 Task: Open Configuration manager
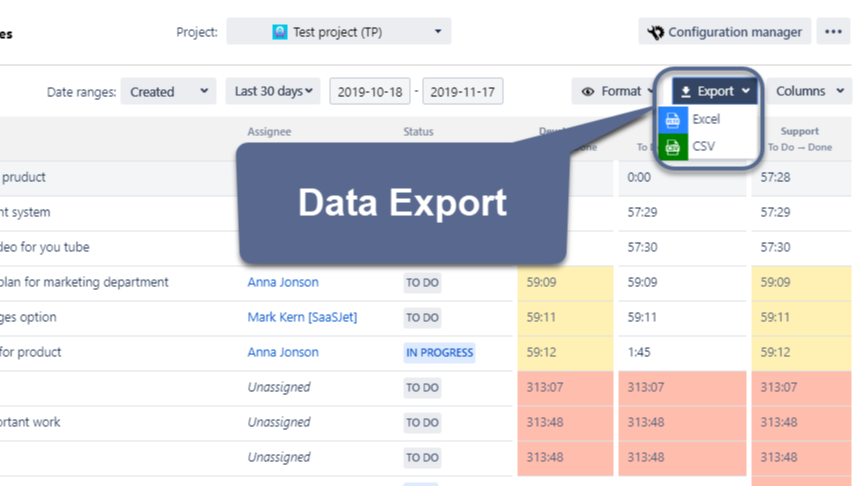click(x=725, y=32)
